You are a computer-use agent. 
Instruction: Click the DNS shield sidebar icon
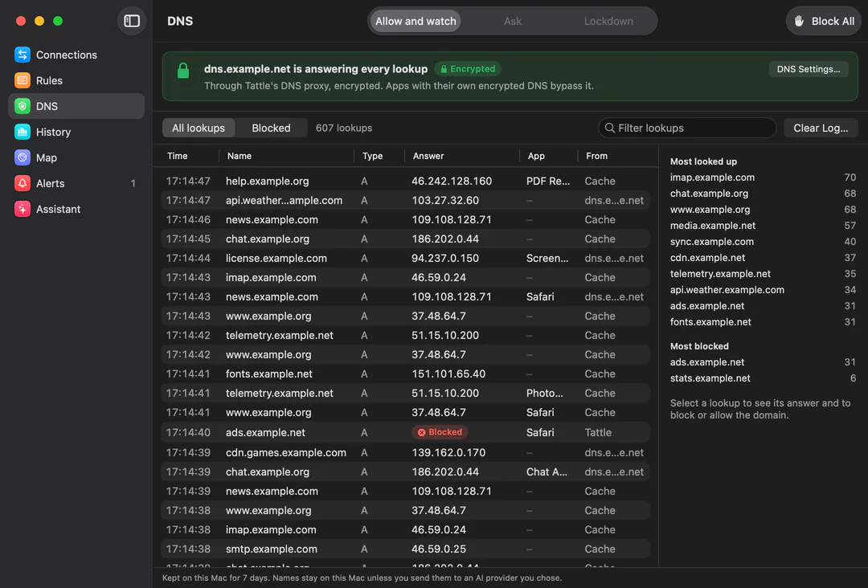[23, 106]
